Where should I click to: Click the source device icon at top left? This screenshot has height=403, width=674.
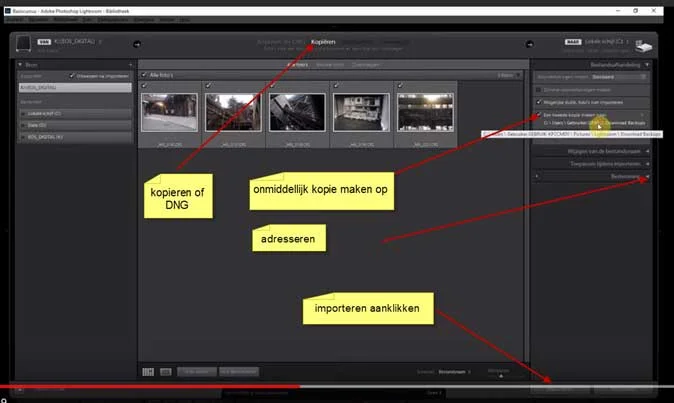pos(23,43)
